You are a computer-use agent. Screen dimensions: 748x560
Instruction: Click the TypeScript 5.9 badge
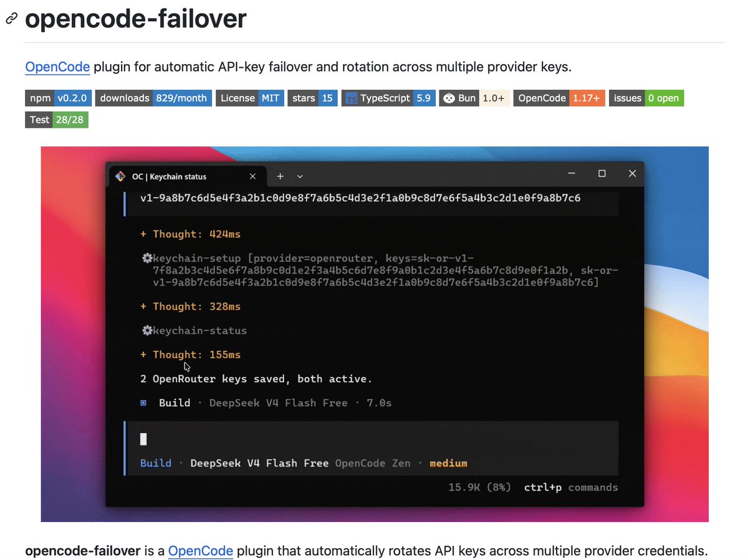pos(389,98)
